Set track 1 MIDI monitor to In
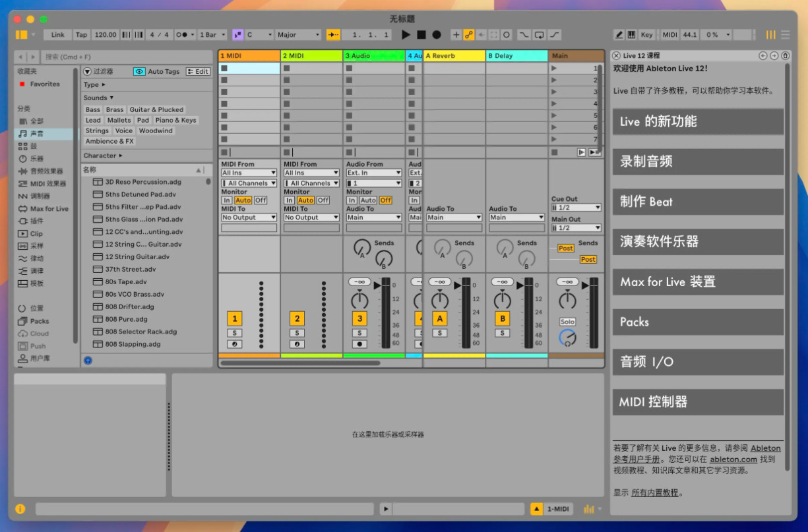Image resolution: width=808 pixels, height=532 pixels. pyautogui.click(x=227, y=200)
